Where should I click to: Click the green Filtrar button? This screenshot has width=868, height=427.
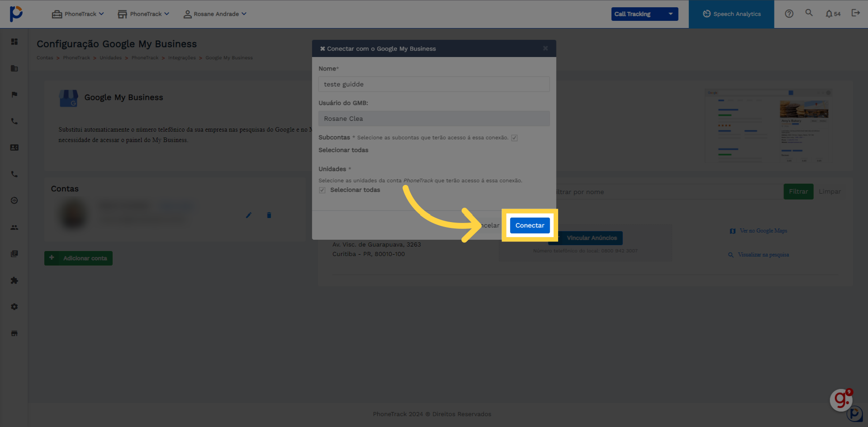[x=798, y=192]
